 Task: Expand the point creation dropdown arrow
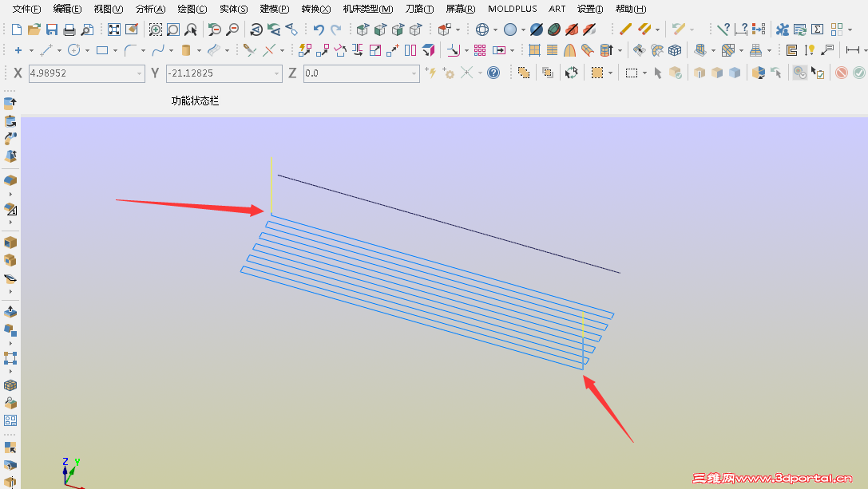[31, 50]
